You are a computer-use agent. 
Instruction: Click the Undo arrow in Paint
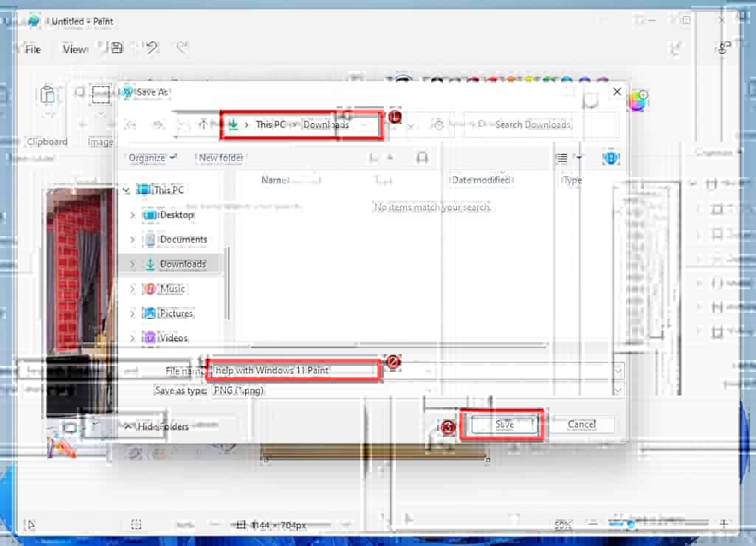coord(152,48)
